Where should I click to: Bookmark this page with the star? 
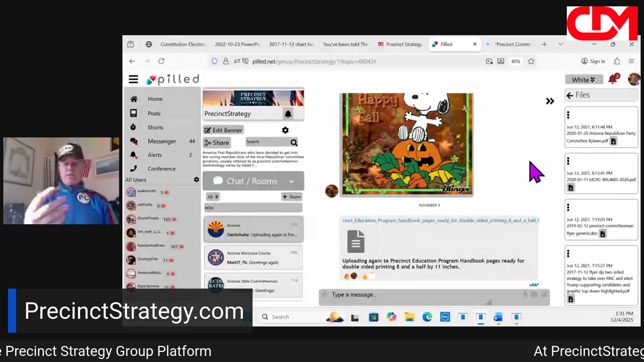pyautogui.click(x=531, y=61)
